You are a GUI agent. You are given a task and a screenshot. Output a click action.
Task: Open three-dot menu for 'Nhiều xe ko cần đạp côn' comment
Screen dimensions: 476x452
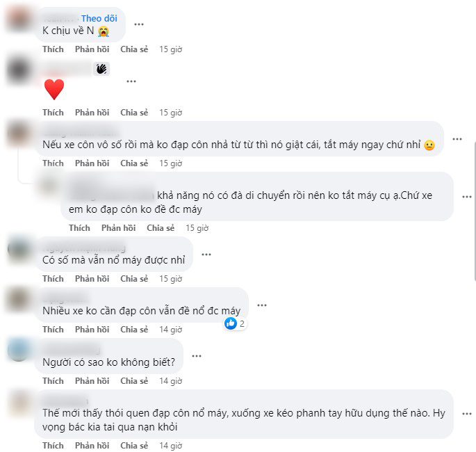tap(262, 305)
